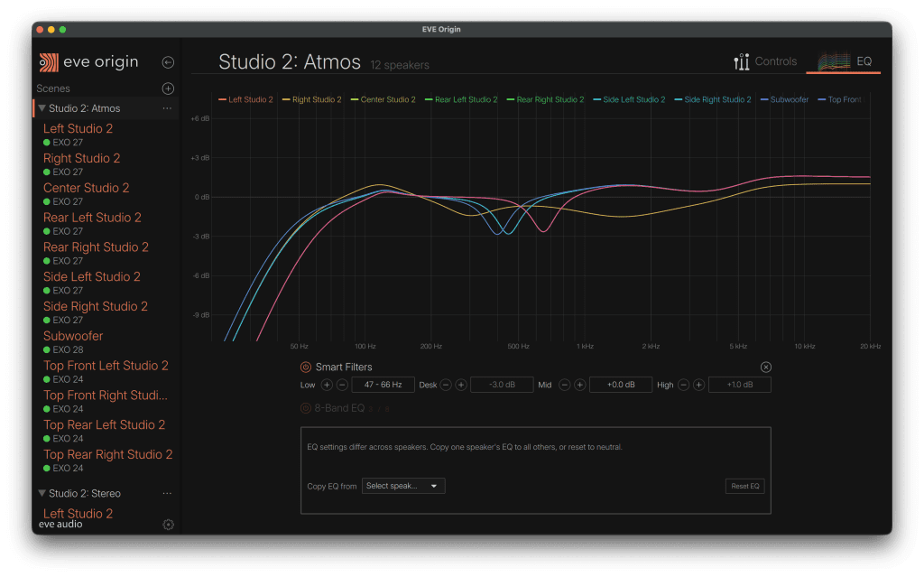
Task: Toggle Side Right Studio 2 curve in legend
Action: [x=713, y=99]
